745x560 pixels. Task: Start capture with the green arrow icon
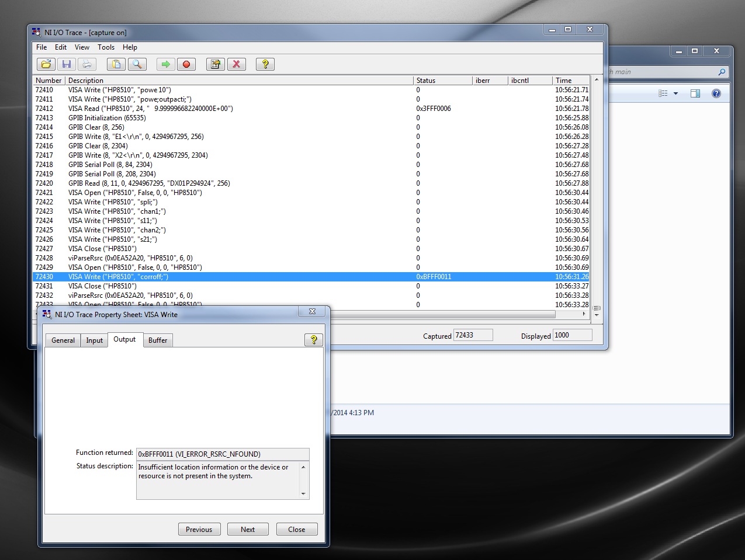[x=166, y=64]
